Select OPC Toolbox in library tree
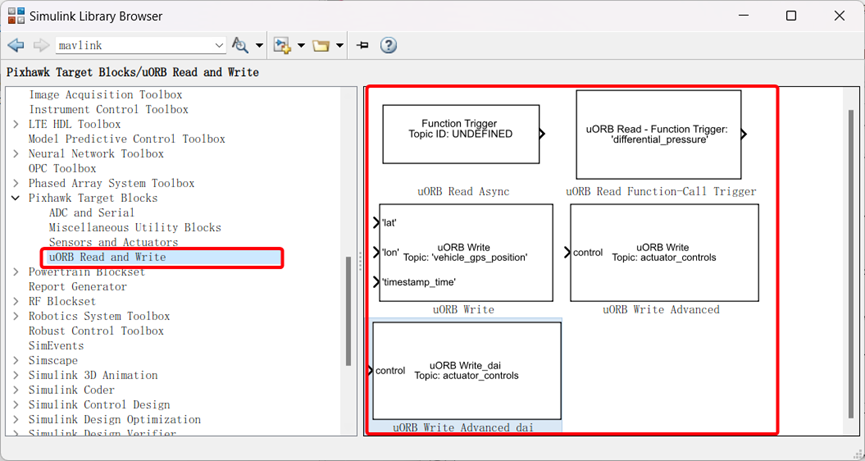This screenshot has height=461, width=865. [62, 169]
